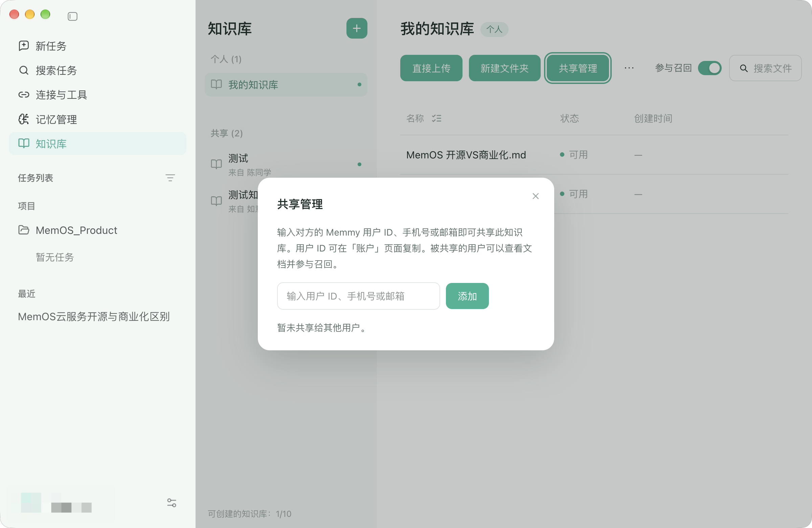Click the 创建时间 column header

(653, 118)
